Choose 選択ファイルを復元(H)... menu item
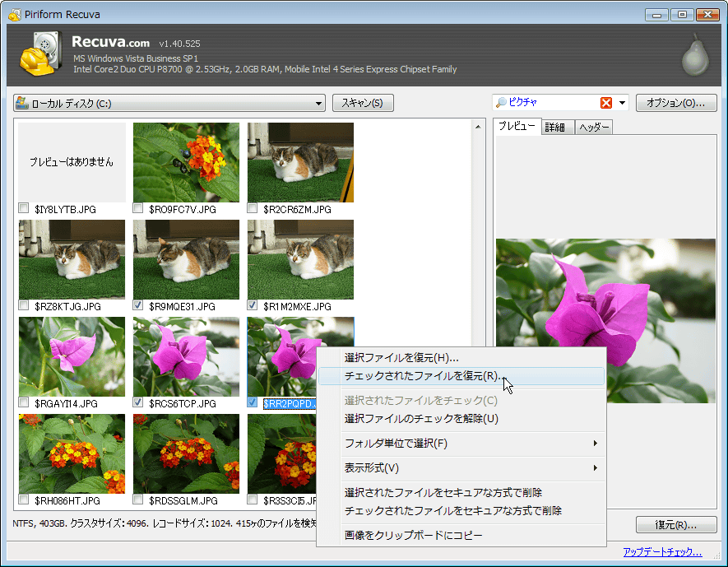This screenshot has width=728, height=567. pyautogui.click(x=461, y=358)
